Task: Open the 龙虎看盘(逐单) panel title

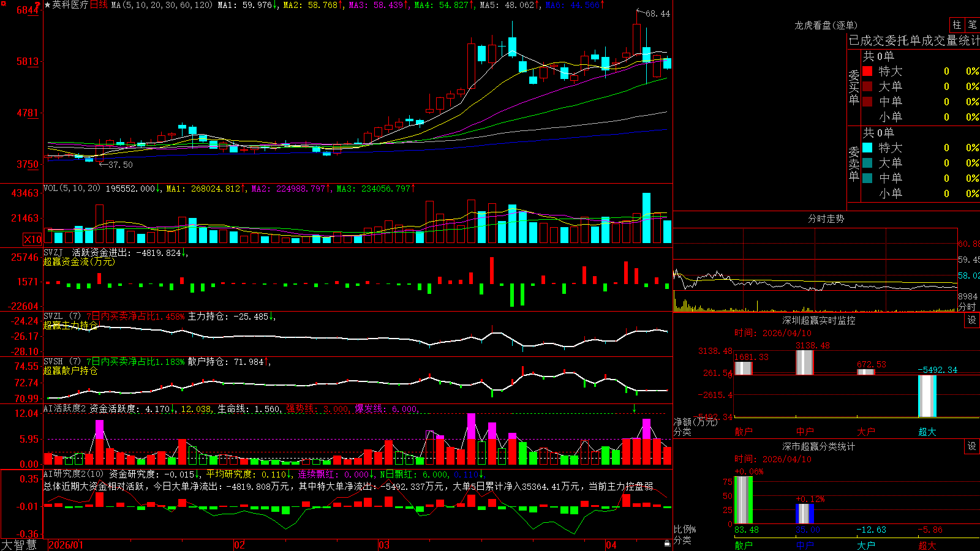Action: [x=826, y=25]
